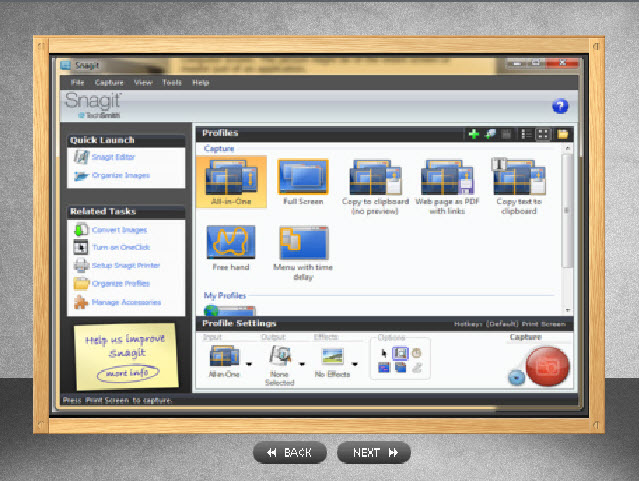Advance with the NEXT button
This screenshot has height=481, width=639.
pos(374,452)
